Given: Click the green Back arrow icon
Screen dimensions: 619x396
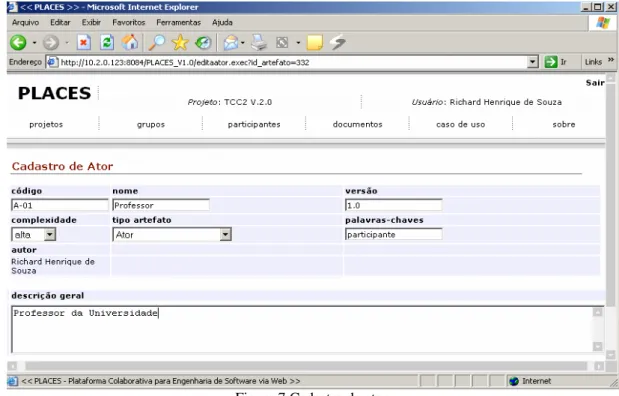Looking at the screenshot, I should 18,42.
